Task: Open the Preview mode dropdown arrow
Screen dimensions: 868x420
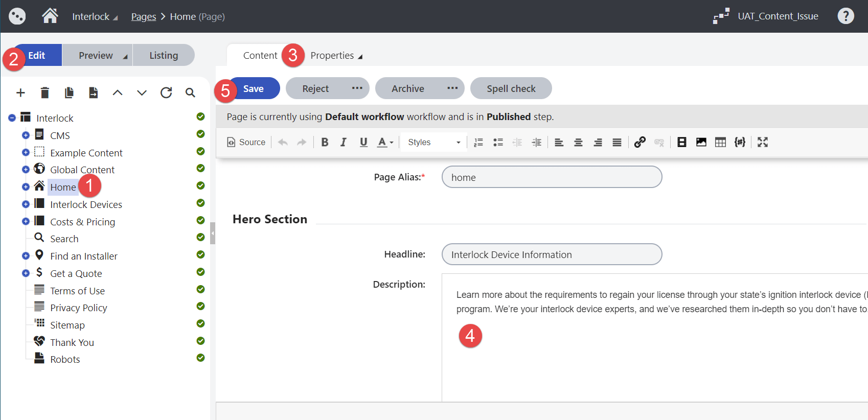Action: 125,56
